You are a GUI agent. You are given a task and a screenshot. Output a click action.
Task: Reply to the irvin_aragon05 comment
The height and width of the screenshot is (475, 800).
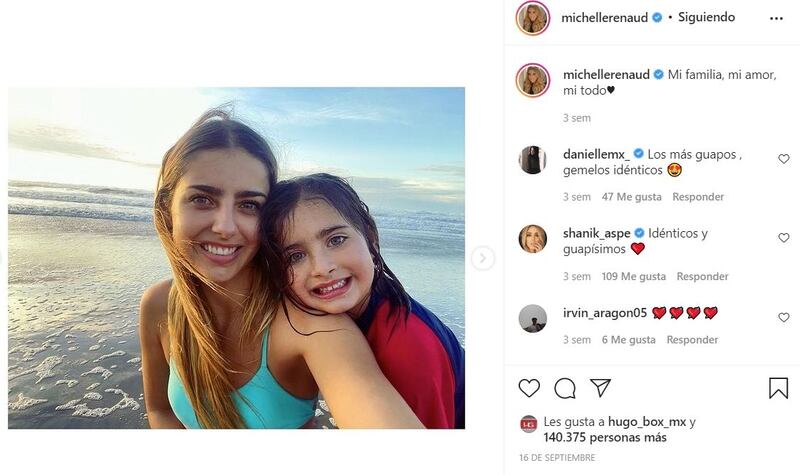(x=692, y=340)
